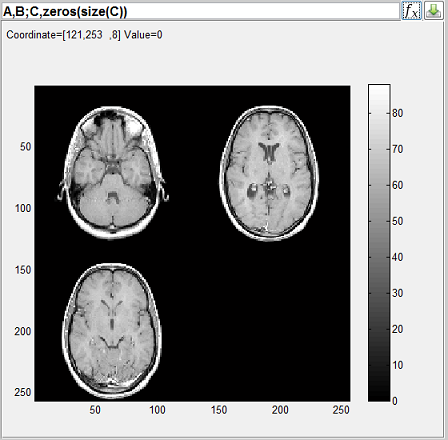
Task: Click the x-axis tick label 100
Action: tap(157, 410)
